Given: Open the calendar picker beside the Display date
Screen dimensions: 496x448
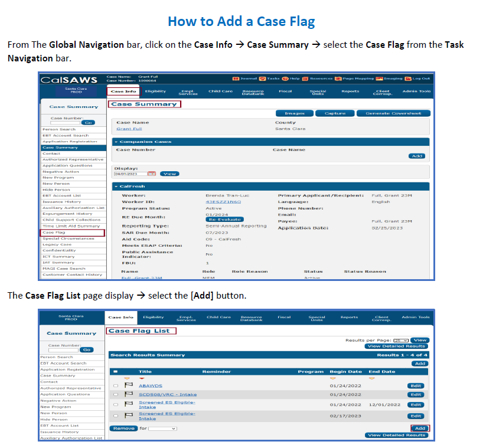Looking at the screenshot, I should point(152,174).
